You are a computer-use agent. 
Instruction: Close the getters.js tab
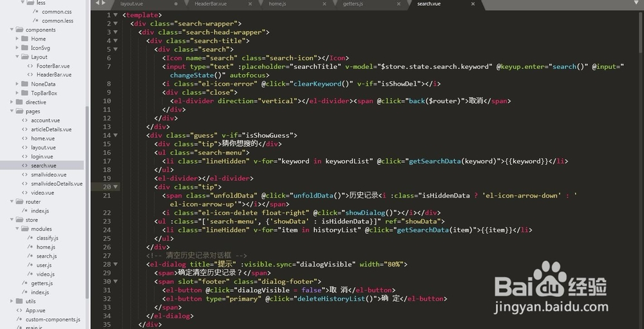pyautogui.click(x=399, y=4)
